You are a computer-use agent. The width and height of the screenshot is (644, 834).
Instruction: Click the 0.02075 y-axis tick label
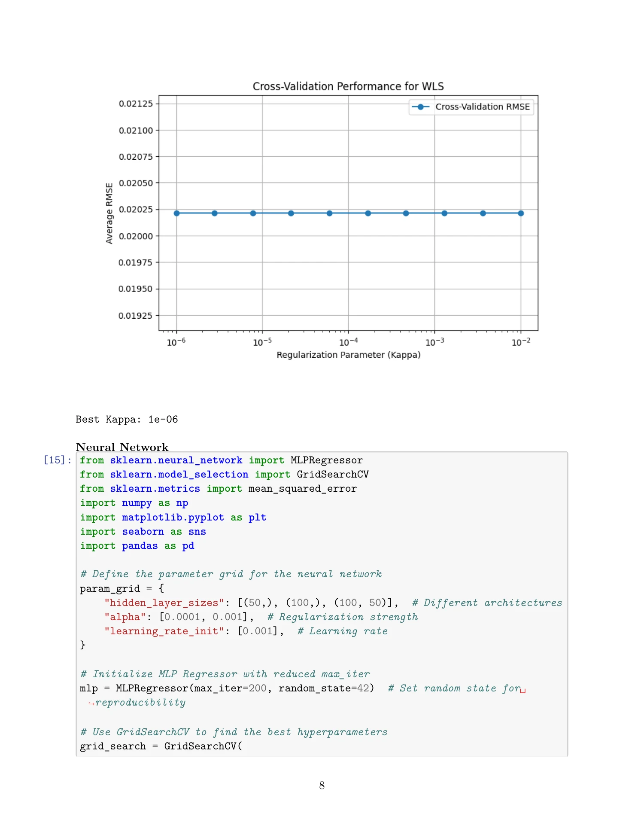tap(136, 157)
